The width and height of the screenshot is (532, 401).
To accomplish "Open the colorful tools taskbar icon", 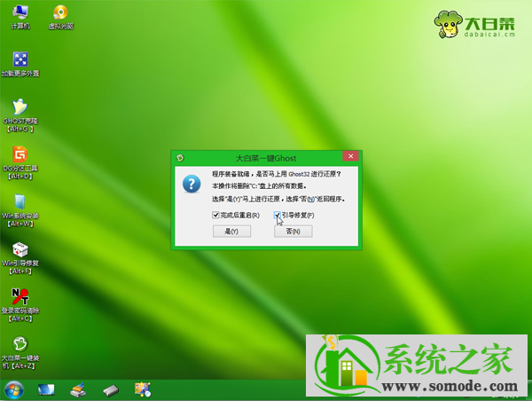I will (143, 389).
